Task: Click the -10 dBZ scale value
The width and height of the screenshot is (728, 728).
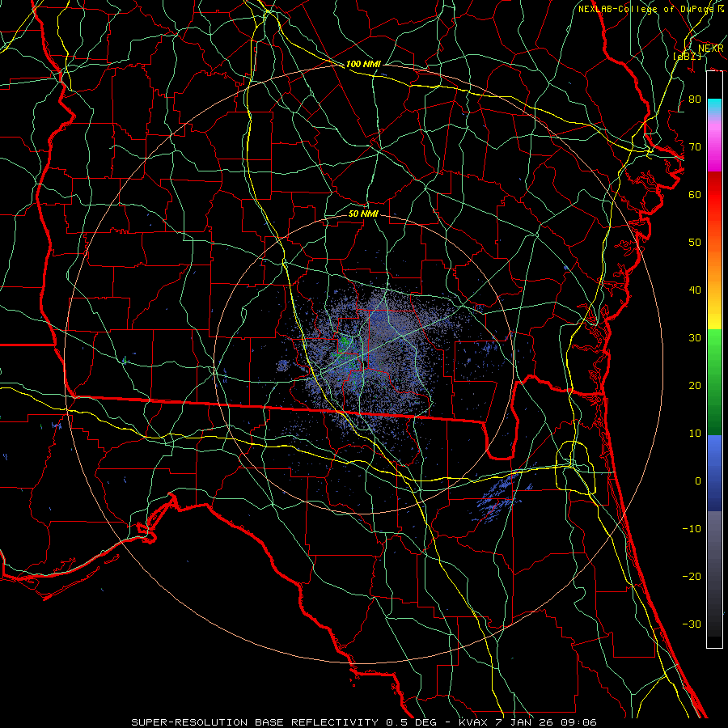Action: point(692,529)
